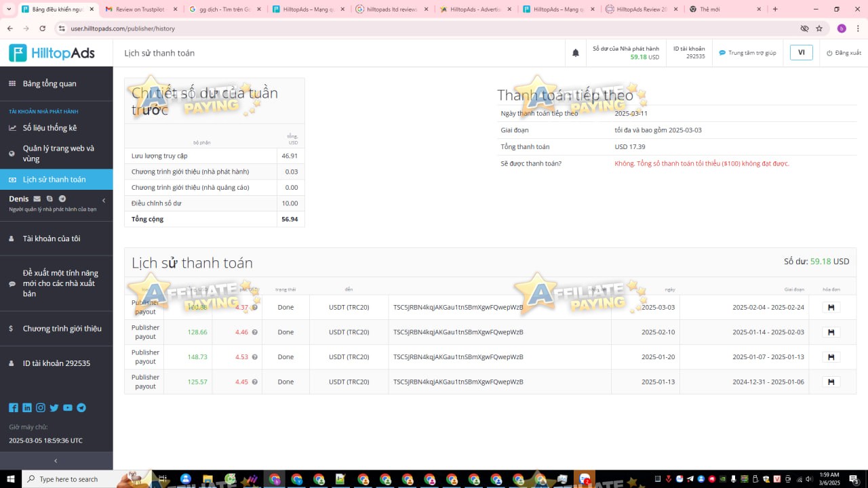The width and height of the screenshot is (868, 488).
Task: Select Lịch sử thanh toán menu item
Action: point(56,180)
